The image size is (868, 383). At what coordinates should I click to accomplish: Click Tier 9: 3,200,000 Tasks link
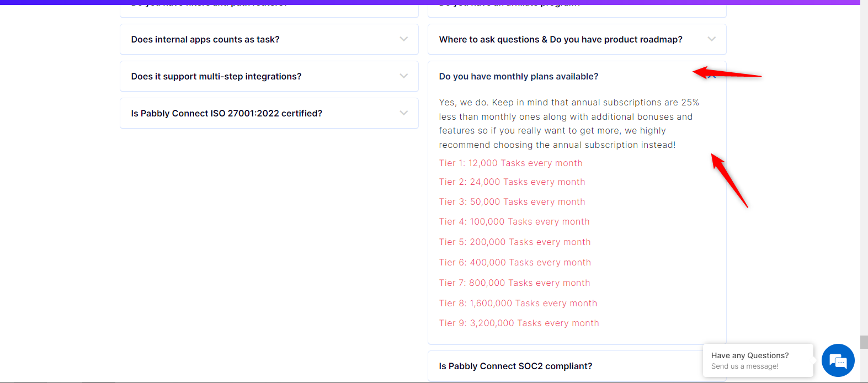click(x=519, y=323)
